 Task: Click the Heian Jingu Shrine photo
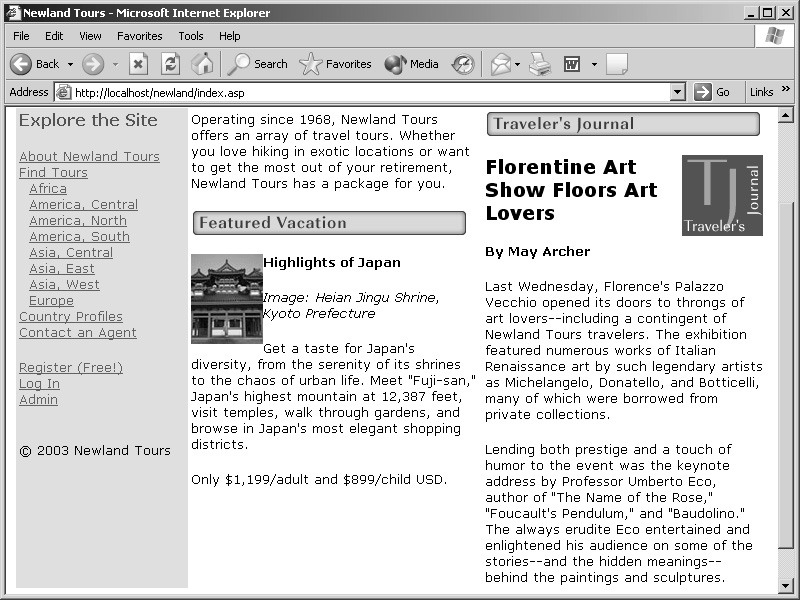click(227, 299)
